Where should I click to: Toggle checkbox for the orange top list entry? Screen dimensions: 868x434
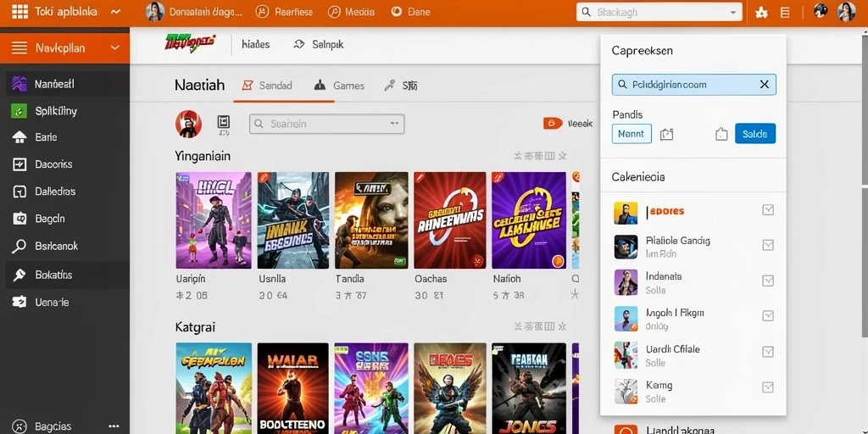coord(768,210)
